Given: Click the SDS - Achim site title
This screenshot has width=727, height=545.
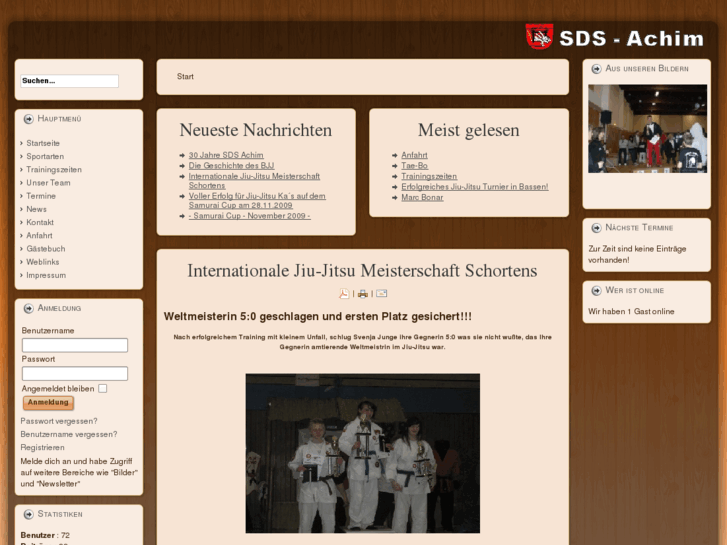Looking at the screenshot, I should pyautogui.click(x=631, y=38).
